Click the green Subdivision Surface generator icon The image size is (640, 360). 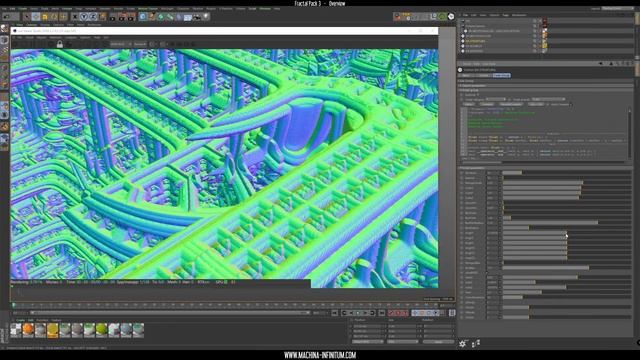[161, 17]
